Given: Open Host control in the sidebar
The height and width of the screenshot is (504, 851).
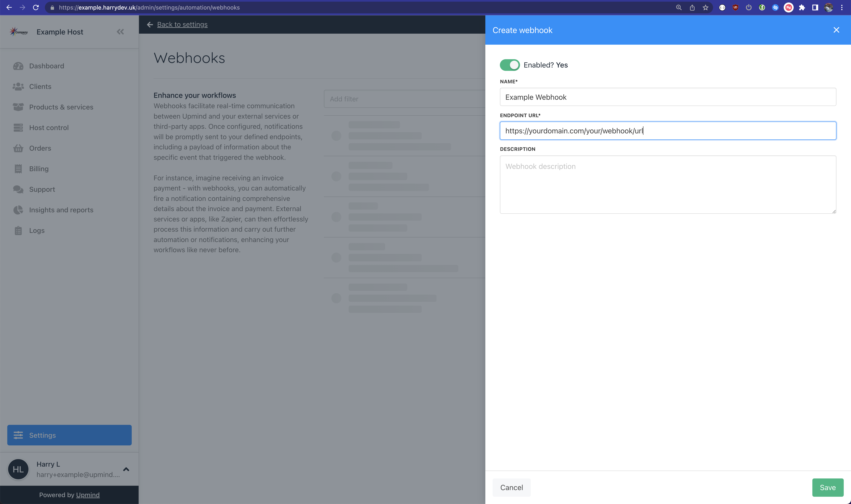Looking at the screenshot, I should 49,128.
